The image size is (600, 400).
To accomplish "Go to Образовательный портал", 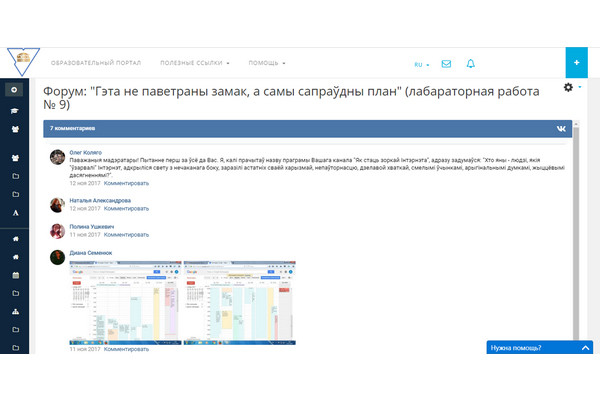I will pyautogui.click(x=97, y=63).
